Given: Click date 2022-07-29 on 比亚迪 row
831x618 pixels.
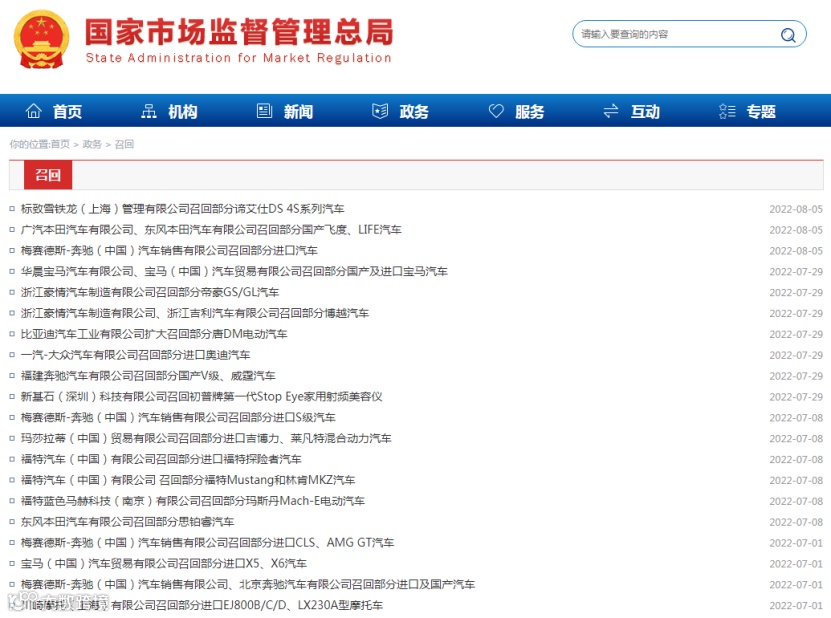Looking at the screenshot, I should tap(796, 334).
